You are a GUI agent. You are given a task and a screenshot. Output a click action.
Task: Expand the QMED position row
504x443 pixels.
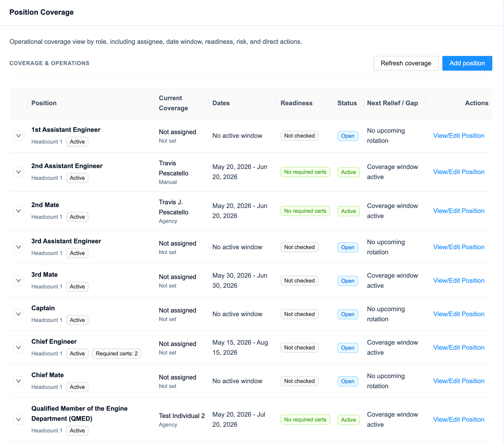(19, 420)
